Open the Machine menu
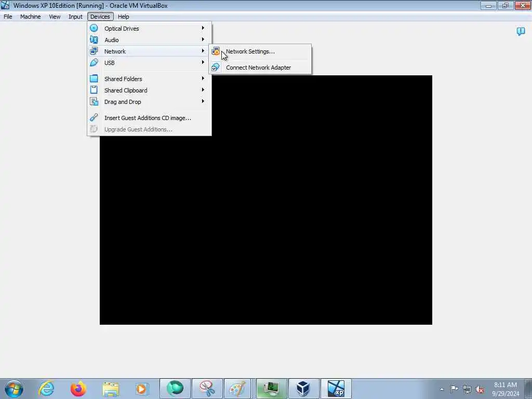 tap(31, 17)
